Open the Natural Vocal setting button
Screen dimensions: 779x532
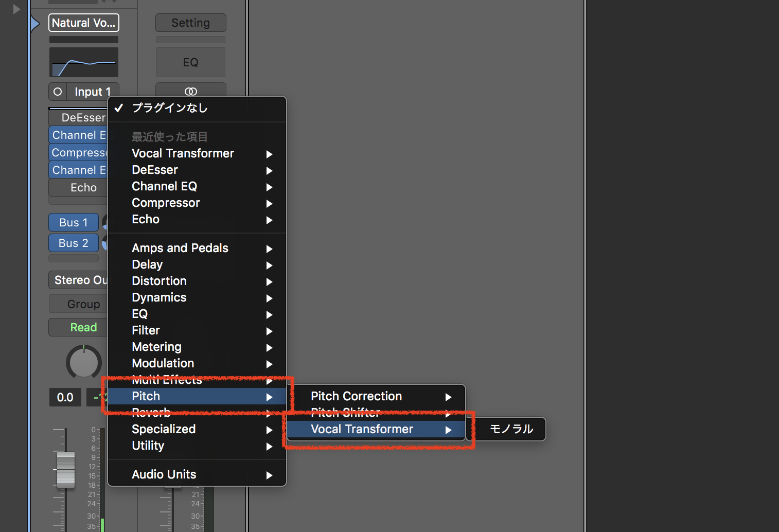click(x=84, y=23)
